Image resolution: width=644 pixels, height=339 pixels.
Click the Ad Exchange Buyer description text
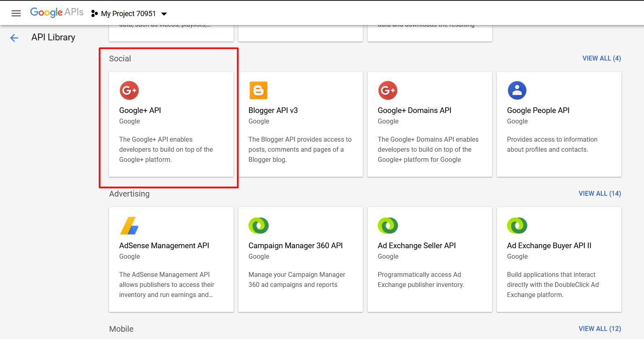point(553,285)
